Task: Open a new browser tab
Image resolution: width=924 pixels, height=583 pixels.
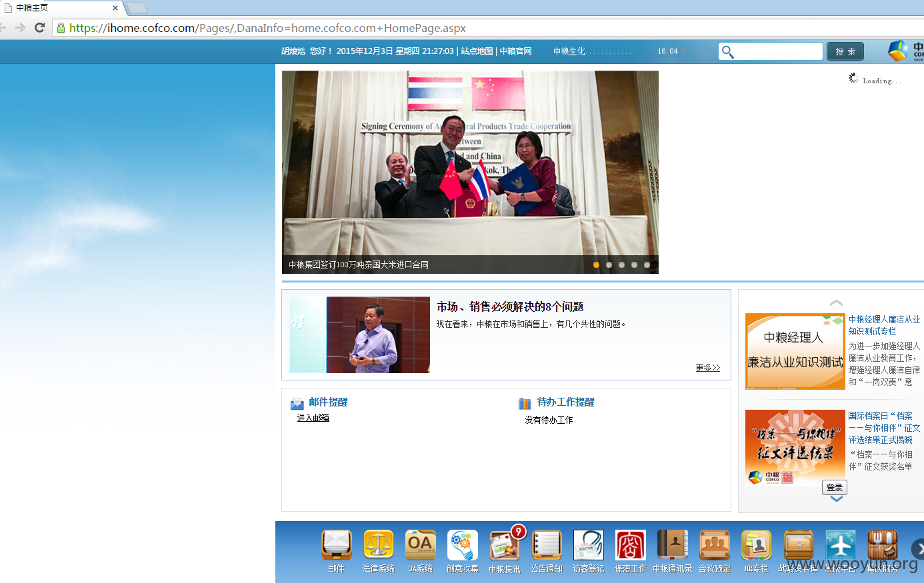Action: click(x=137, y=8)
